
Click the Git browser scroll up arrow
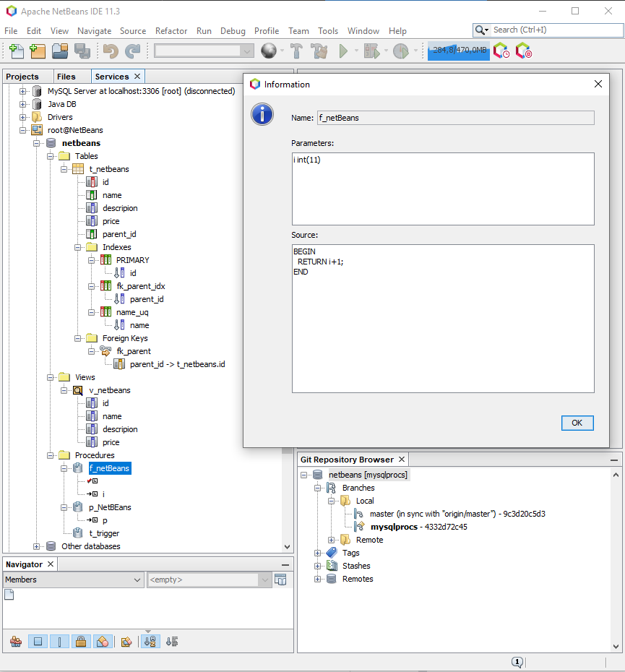pyautogui.click(x=616, y=475)
